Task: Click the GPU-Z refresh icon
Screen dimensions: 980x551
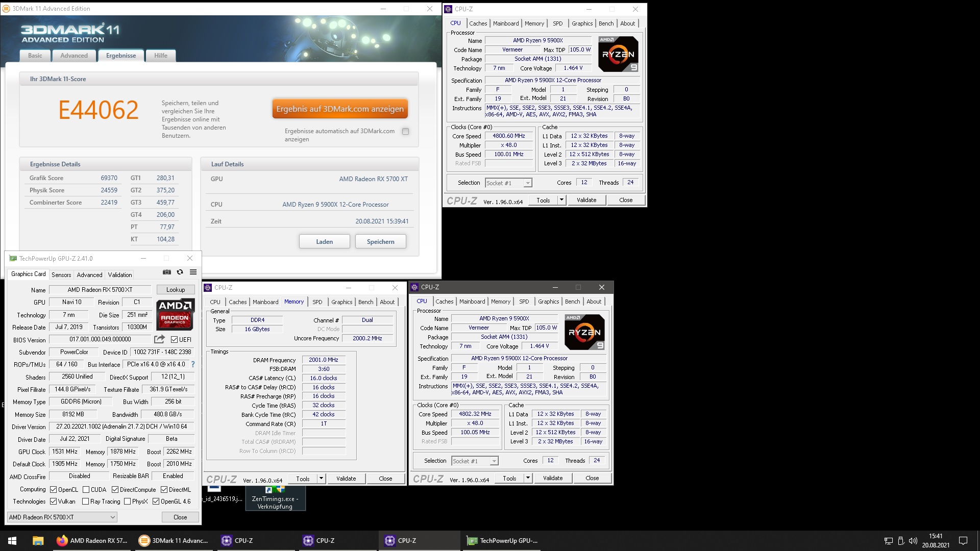Action: coord(180,272)
